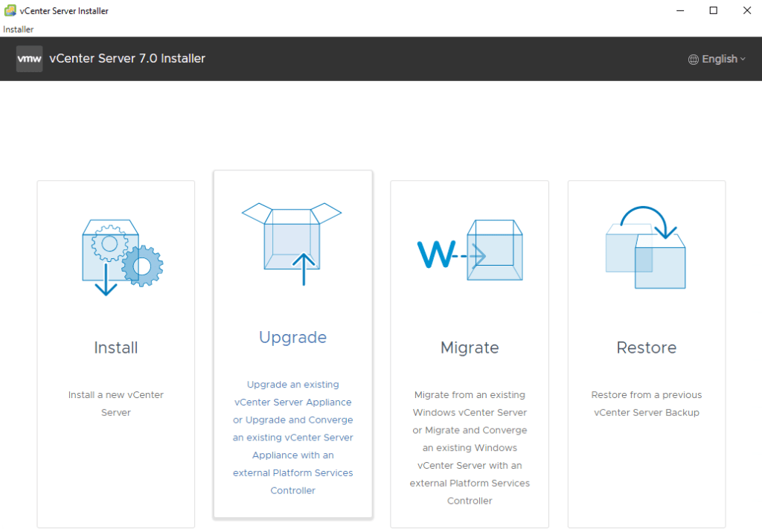Click the app icon in title bar
Viewport: 762px width, 532px height.
click(10, 10)
